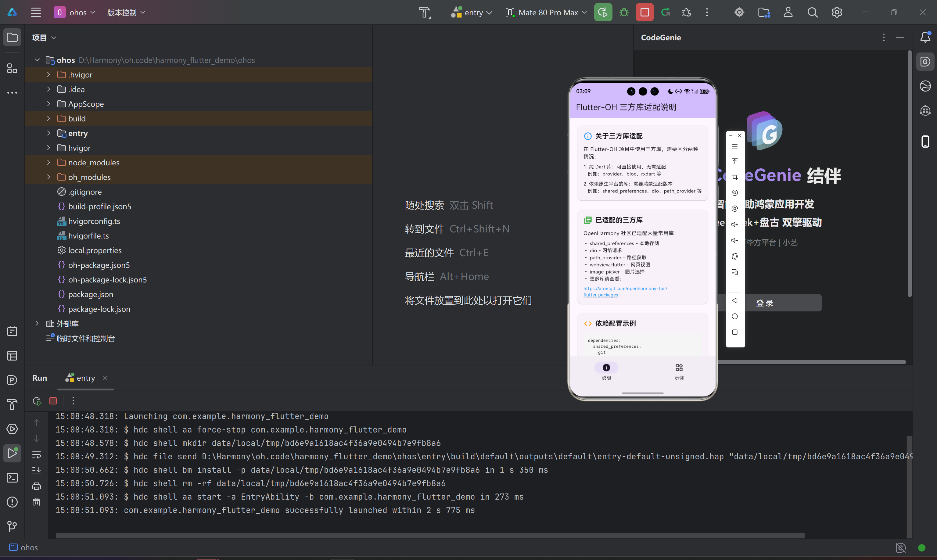Open the Search Everywhere magnifier icon
The width and height of the screenshot is (937, 560).
click(812, 13)
